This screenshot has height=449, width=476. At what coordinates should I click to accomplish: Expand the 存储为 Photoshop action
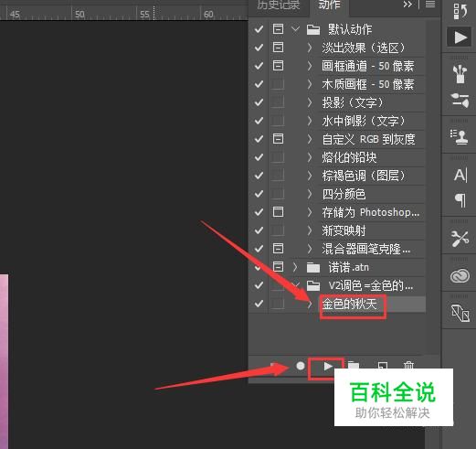click(x=310, y=212)
